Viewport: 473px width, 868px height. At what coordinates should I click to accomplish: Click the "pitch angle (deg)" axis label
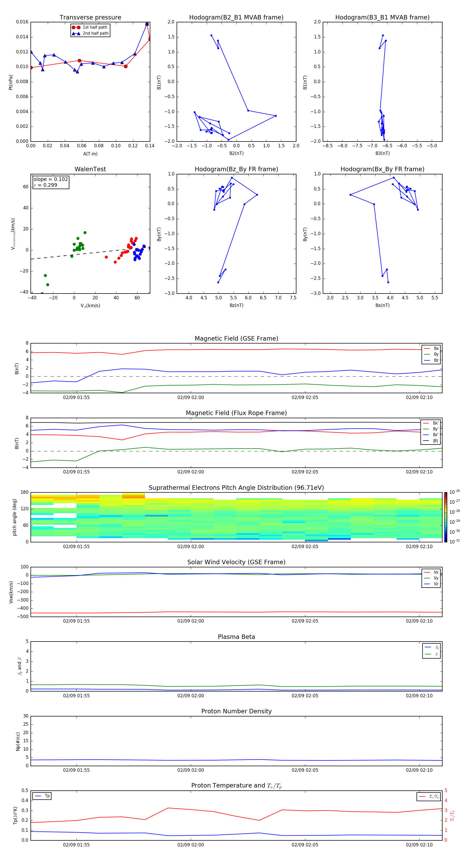pos(14,517)
